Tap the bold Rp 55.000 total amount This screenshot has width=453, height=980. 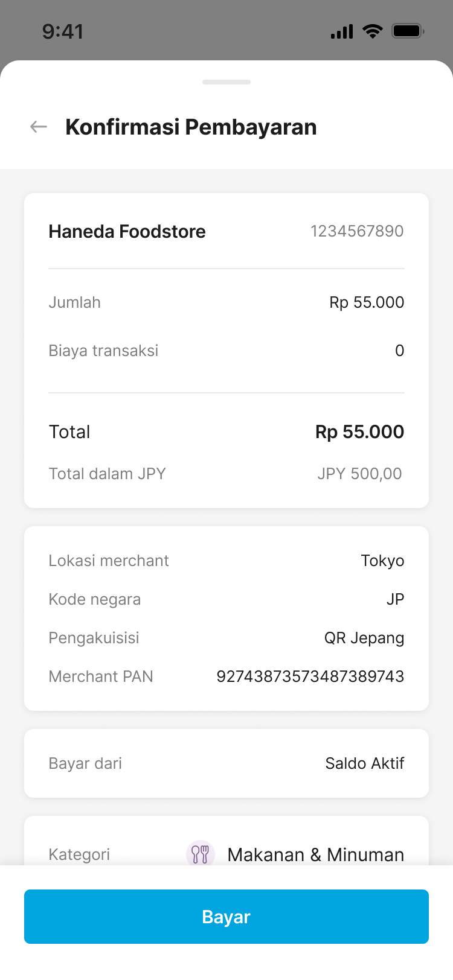[359, 432]
